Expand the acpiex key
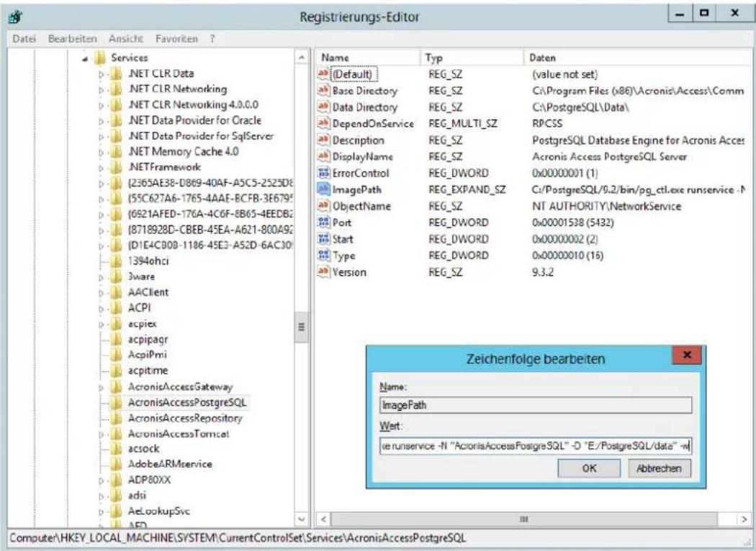 (102, 324)
